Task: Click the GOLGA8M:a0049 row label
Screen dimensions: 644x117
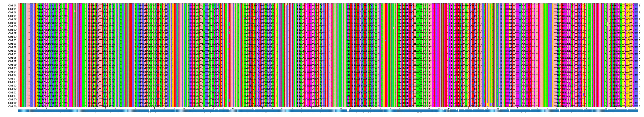Action: pos(12,73)
